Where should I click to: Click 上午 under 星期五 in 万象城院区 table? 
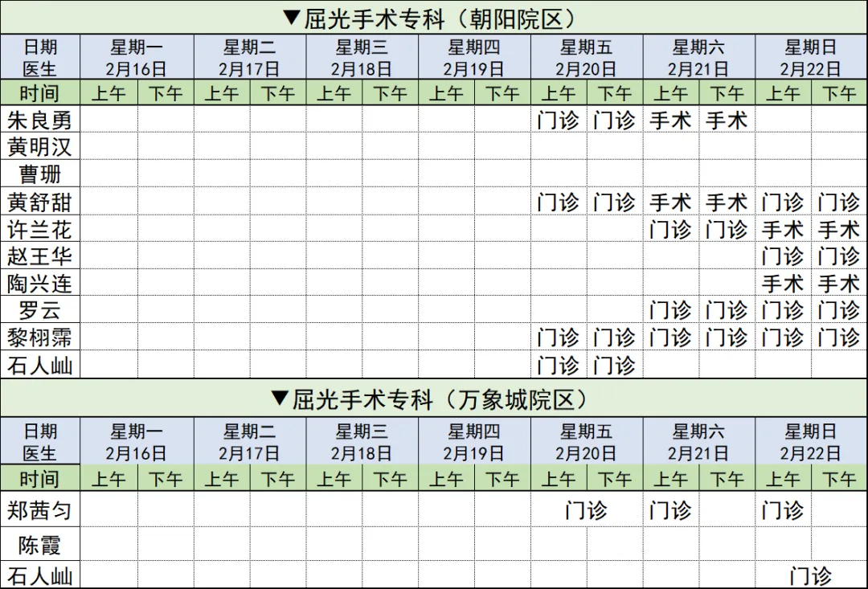[x=558, y=478]
